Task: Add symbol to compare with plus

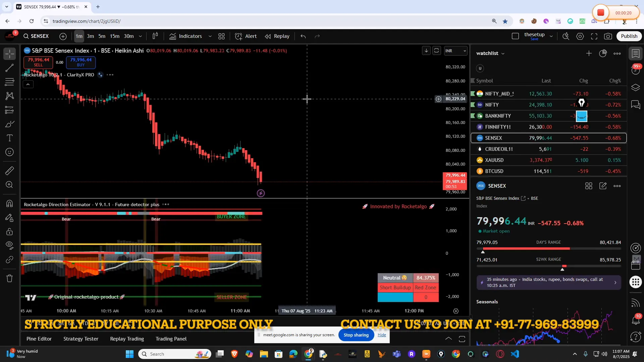Action: click(63, 36)
